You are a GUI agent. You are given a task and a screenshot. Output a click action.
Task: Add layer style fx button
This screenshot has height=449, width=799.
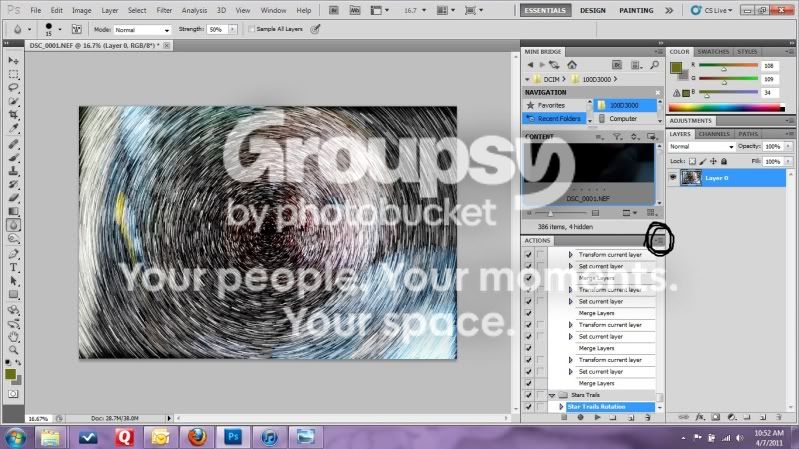(700, 417)
